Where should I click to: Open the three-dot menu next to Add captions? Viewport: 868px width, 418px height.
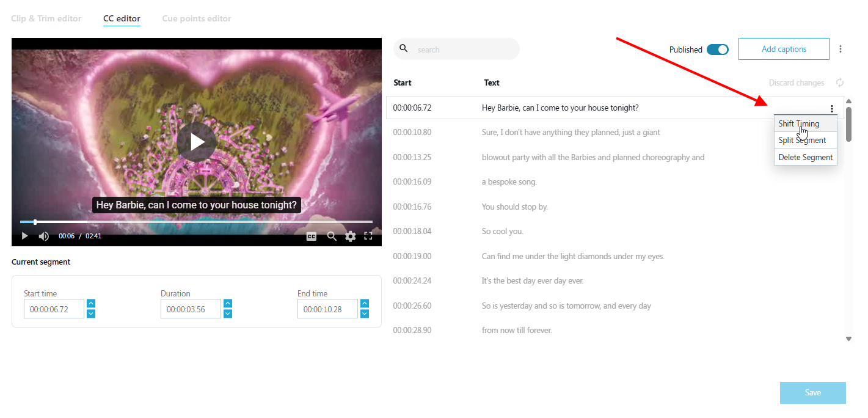(841, 48)
